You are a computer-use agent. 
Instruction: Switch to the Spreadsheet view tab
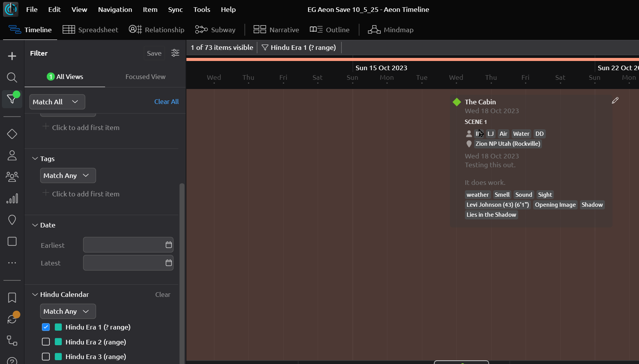[91, 30]
